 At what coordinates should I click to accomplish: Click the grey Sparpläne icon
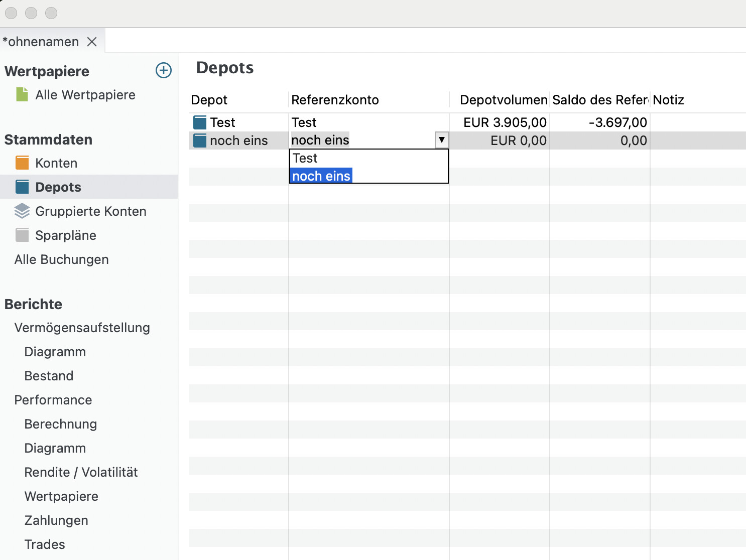[x=22, y=235]
